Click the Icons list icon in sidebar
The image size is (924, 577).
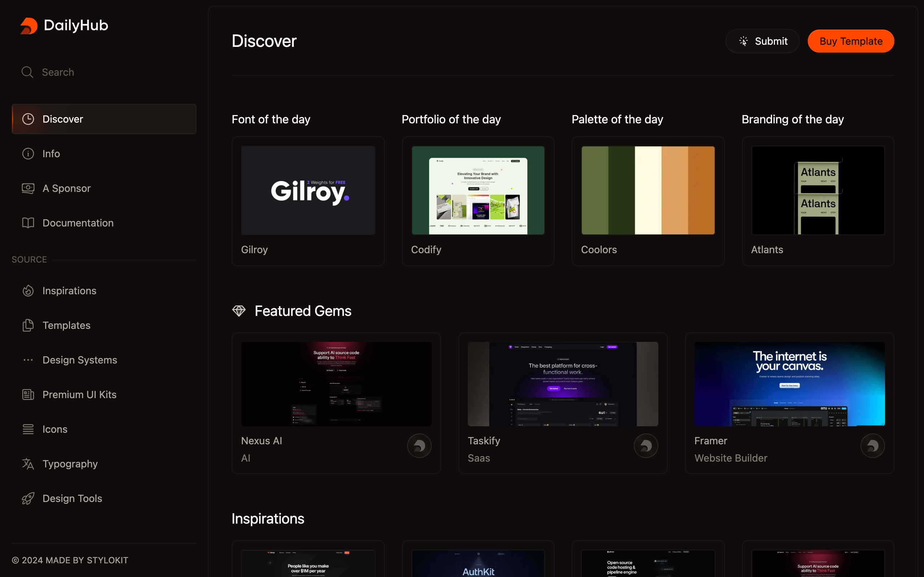(x=28, y=429)
